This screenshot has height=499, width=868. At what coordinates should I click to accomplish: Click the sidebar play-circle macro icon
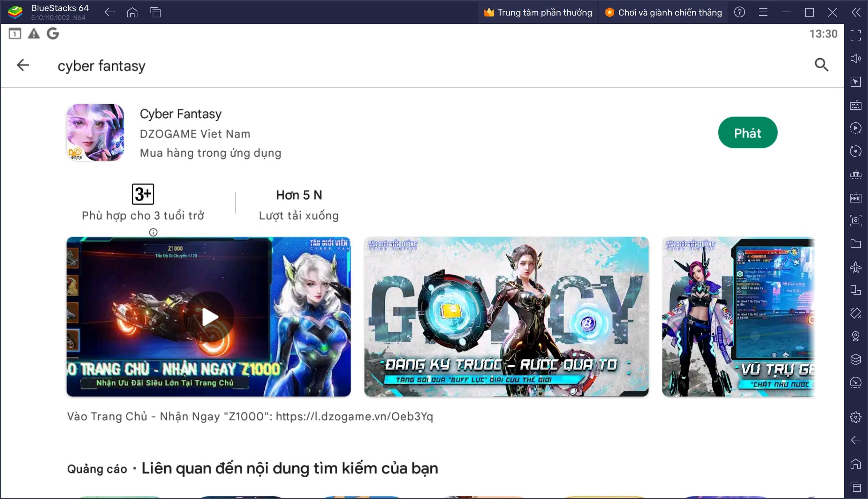pos(856,128)
